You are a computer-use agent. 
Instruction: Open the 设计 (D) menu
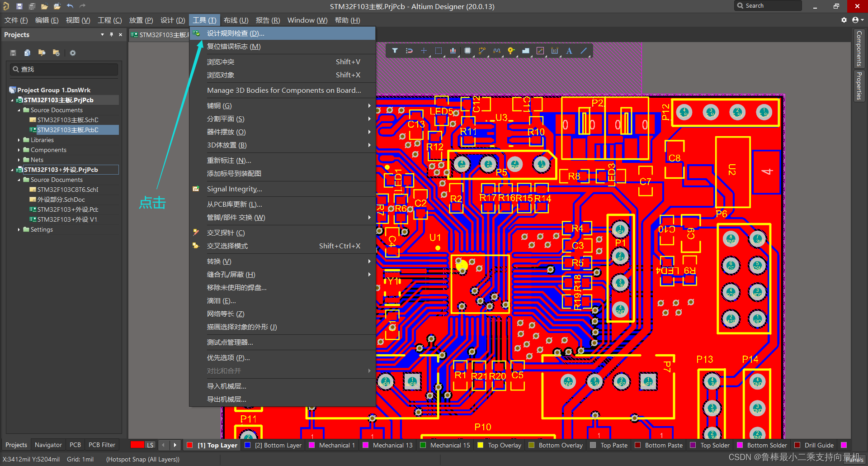(172, 20)
